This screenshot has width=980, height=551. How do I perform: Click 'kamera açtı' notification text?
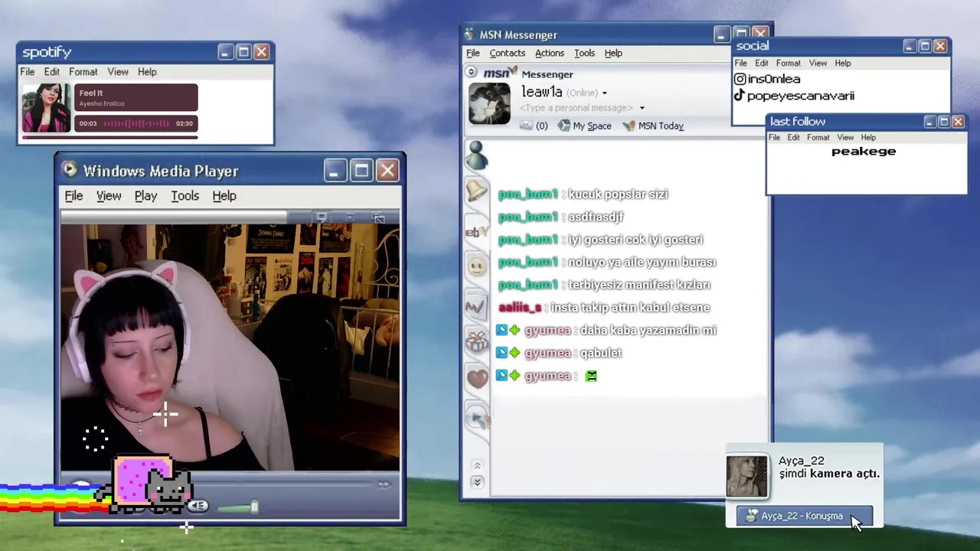[x=844, y=474]
